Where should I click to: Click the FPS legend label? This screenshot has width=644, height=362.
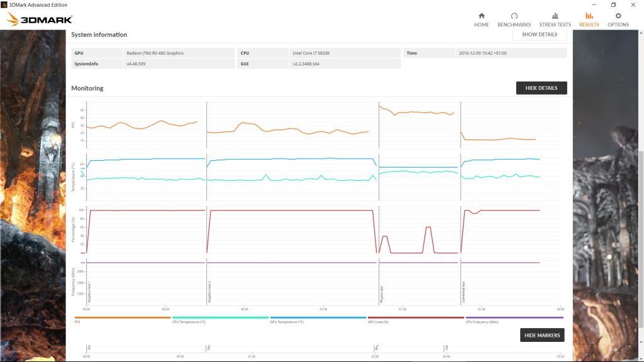[77, 322]
